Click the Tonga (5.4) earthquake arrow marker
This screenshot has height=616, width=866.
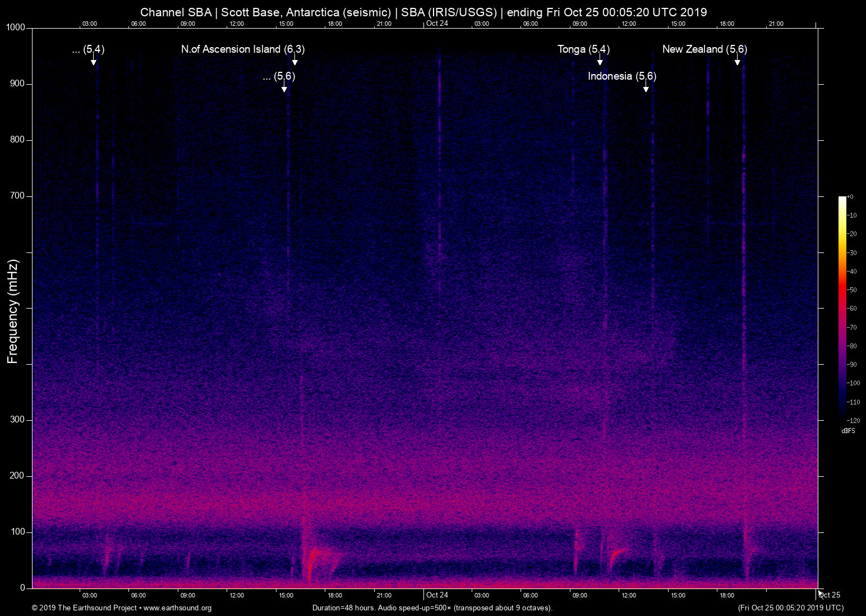(600, 62)
